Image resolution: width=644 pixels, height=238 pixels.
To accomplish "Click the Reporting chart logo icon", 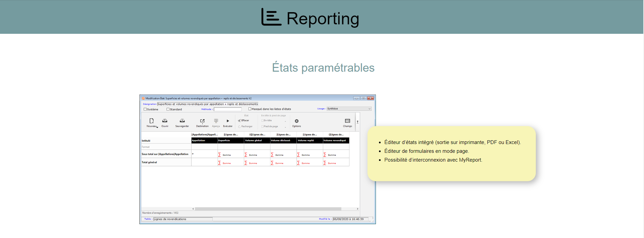I will (271, 17).
